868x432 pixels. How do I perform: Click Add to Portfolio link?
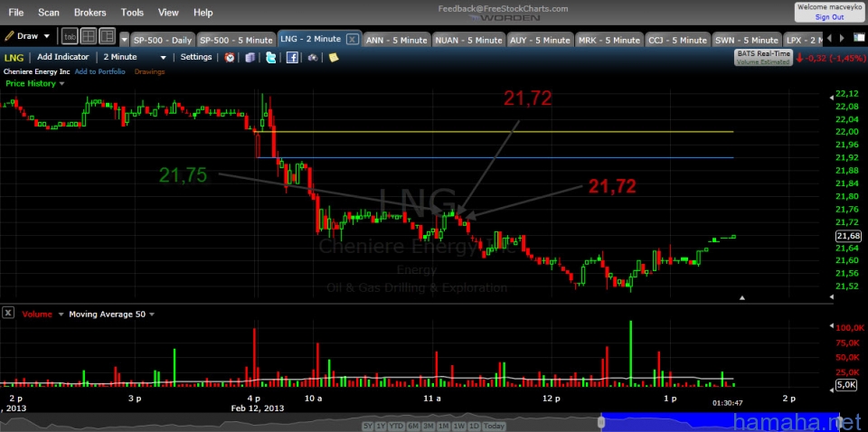click(x=99, y=71)
